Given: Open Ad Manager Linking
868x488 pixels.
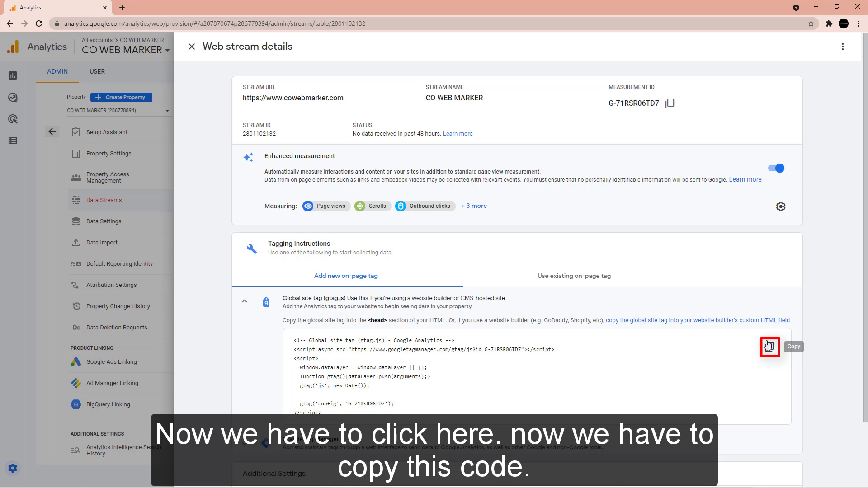Looking at the screenshot, I should click(112, 383).
